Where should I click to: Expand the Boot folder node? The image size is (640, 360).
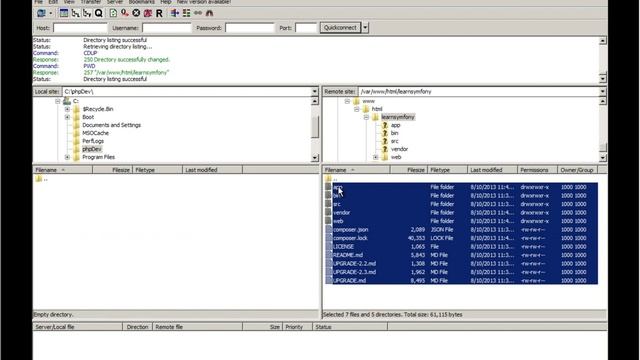pos(67,117)
